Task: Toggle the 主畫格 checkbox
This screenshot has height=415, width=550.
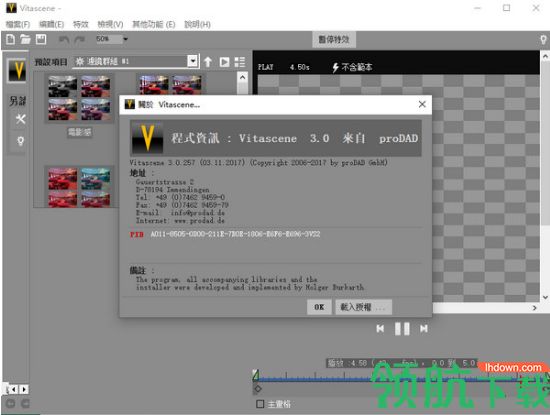Action: [x=260, y=404]
